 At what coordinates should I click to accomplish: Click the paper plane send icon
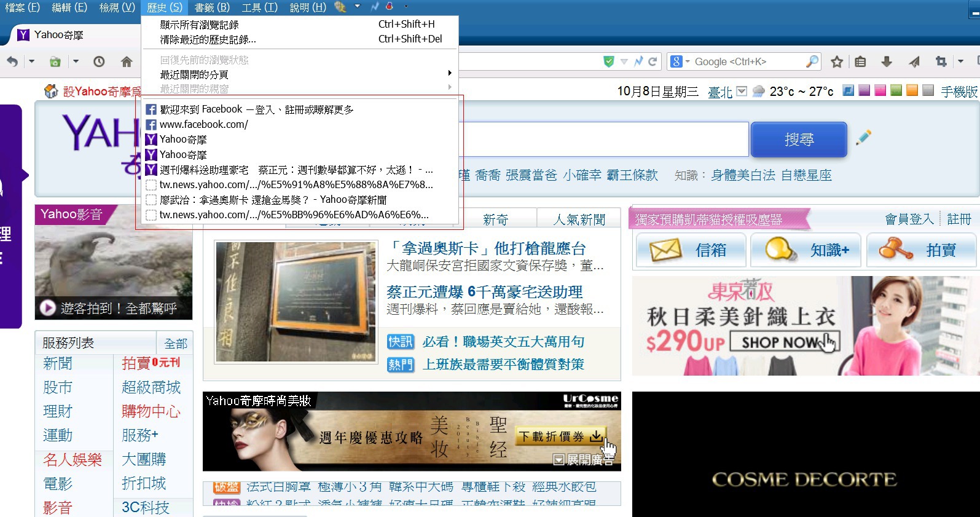click(914, 61)
